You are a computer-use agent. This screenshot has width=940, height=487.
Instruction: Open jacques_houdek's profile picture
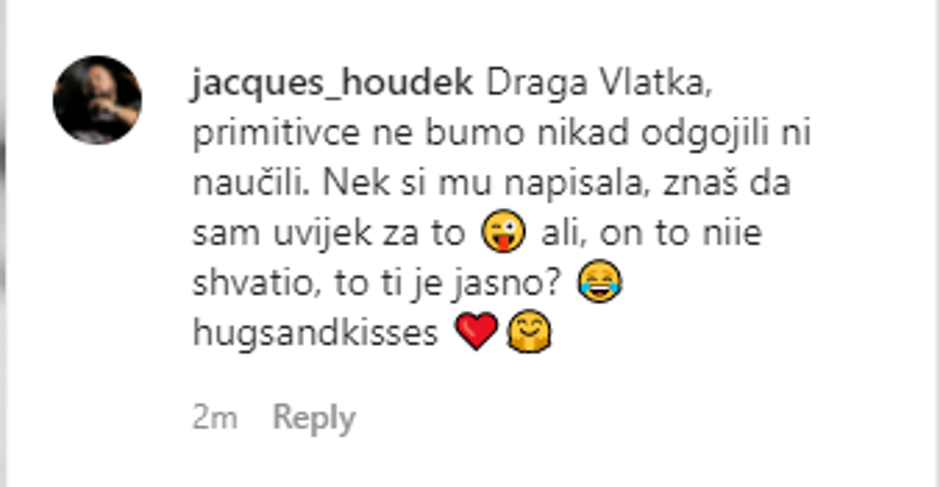(98, 100)
